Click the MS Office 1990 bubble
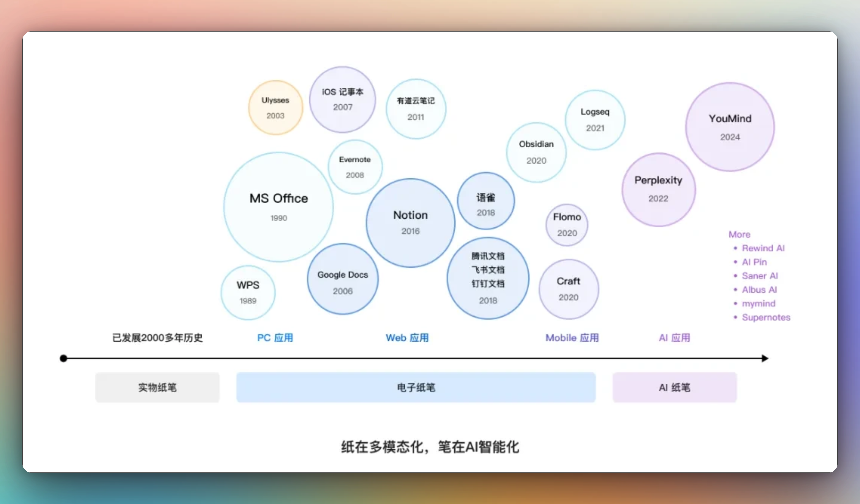This screenshot has height=504, width=860. [x=278, y=207]
